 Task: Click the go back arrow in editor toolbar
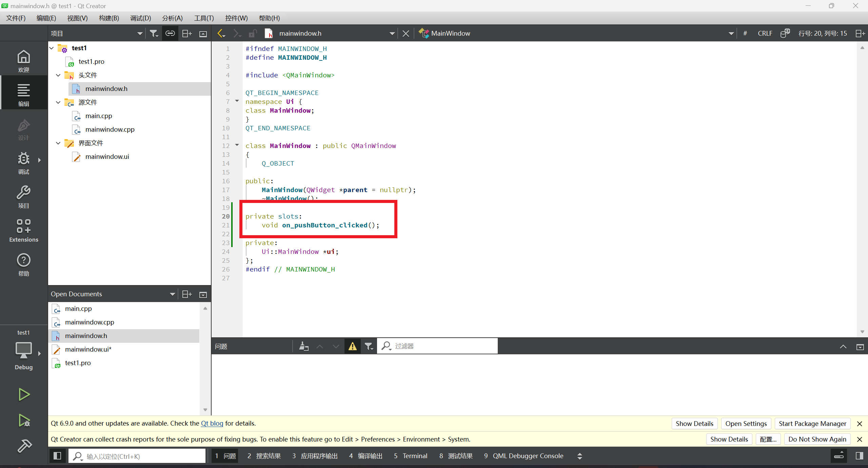(x=221, y=33)
